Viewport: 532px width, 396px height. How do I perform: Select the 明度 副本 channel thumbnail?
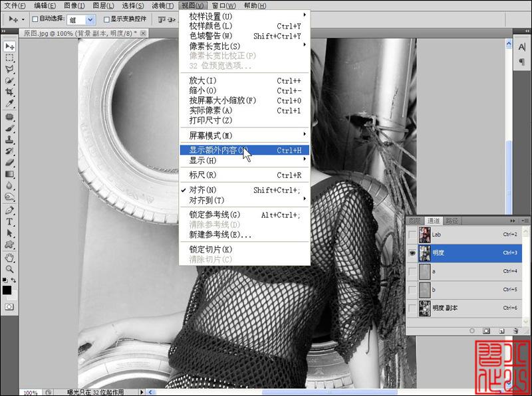click(x=425, y=308)
